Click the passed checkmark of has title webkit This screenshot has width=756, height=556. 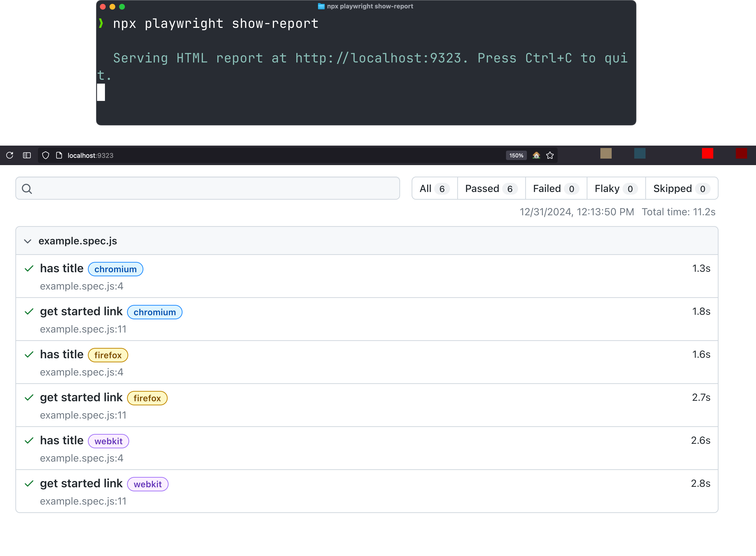point(29,440)
